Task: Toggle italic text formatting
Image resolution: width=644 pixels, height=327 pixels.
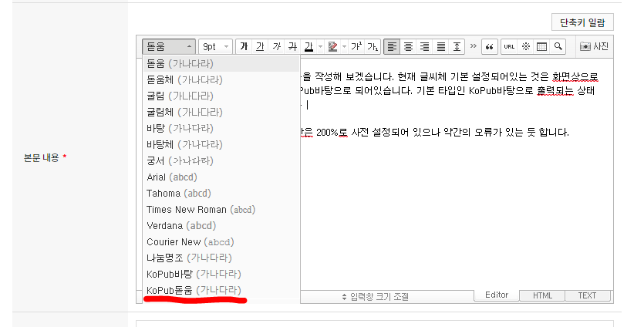Action: click(276, 46)
